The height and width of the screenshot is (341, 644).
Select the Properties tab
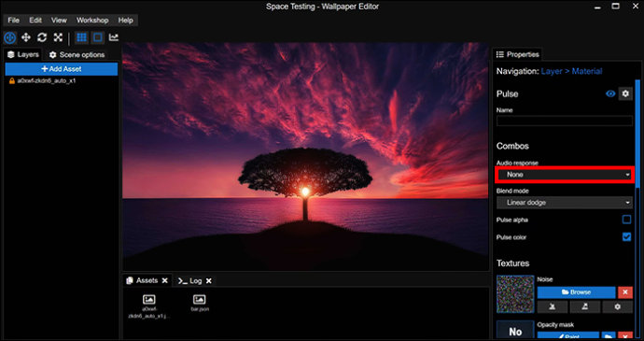pos(517,54)
